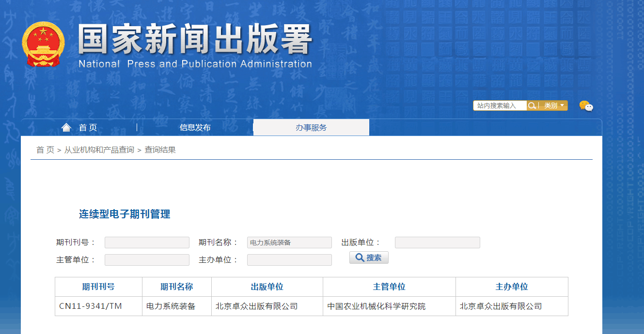644x334 pixels.
Task: Click the 首页 breadcrumb link
Action: click(45, 150)
